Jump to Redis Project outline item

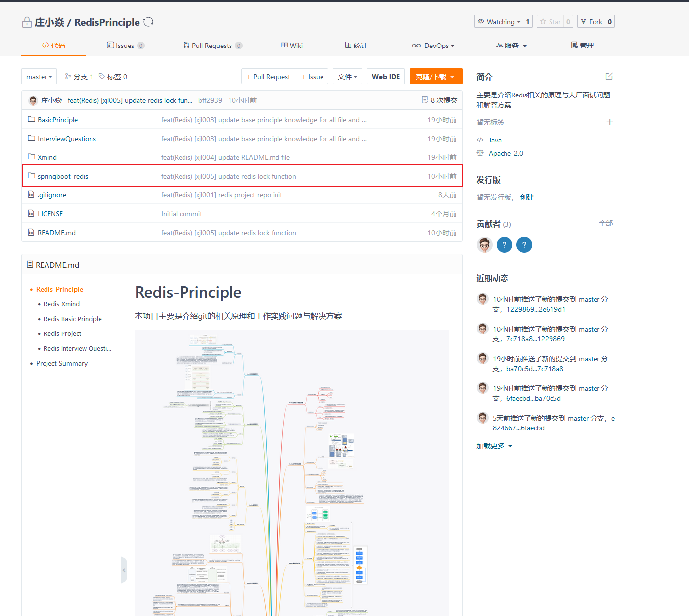[62, 333]
